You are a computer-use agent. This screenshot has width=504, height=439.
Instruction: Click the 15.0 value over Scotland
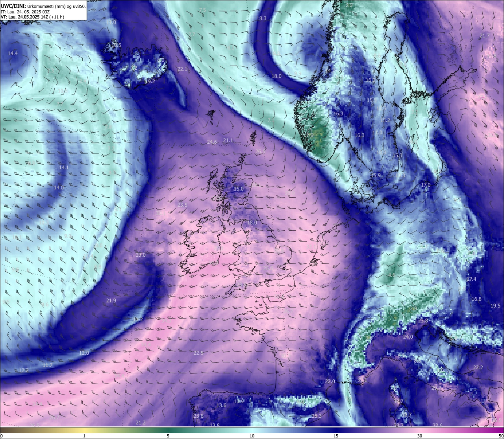click(x=239, y=189)
